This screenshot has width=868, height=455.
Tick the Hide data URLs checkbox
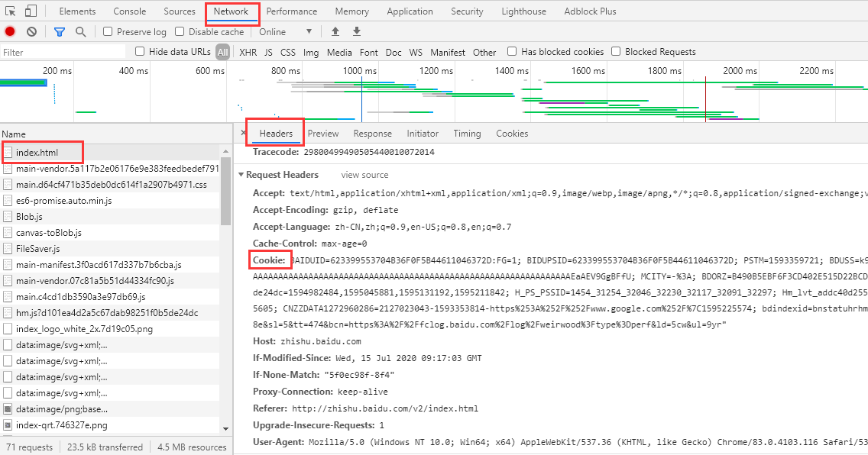[140, 52]
